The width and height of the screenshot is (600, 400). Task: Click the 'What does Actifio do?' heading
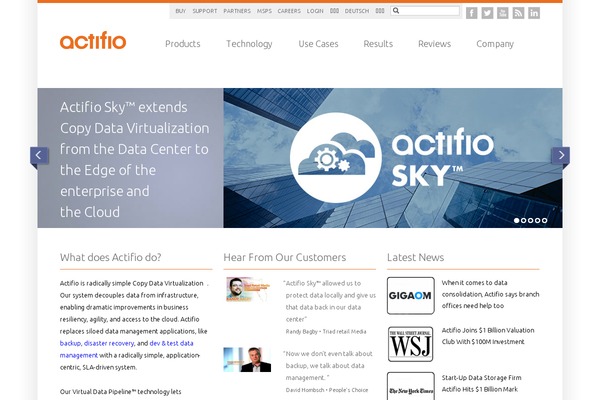click(x=111, y=257)
